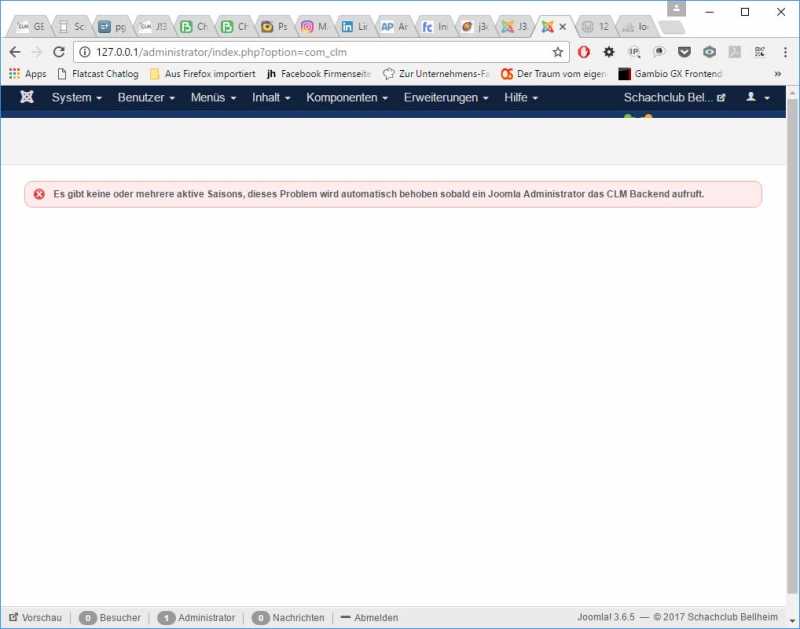Expand the System dropdown menu
800x629 pixels.
[x=76, y=97]
